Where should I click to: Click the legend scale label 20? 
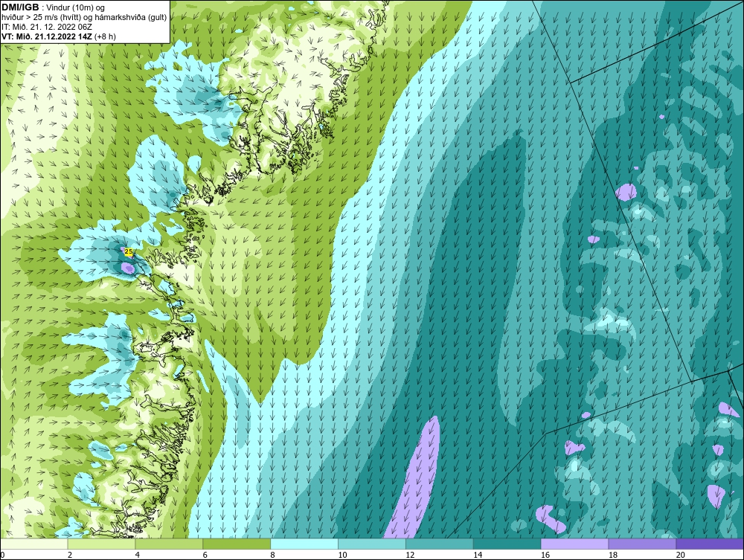(681, 555)
